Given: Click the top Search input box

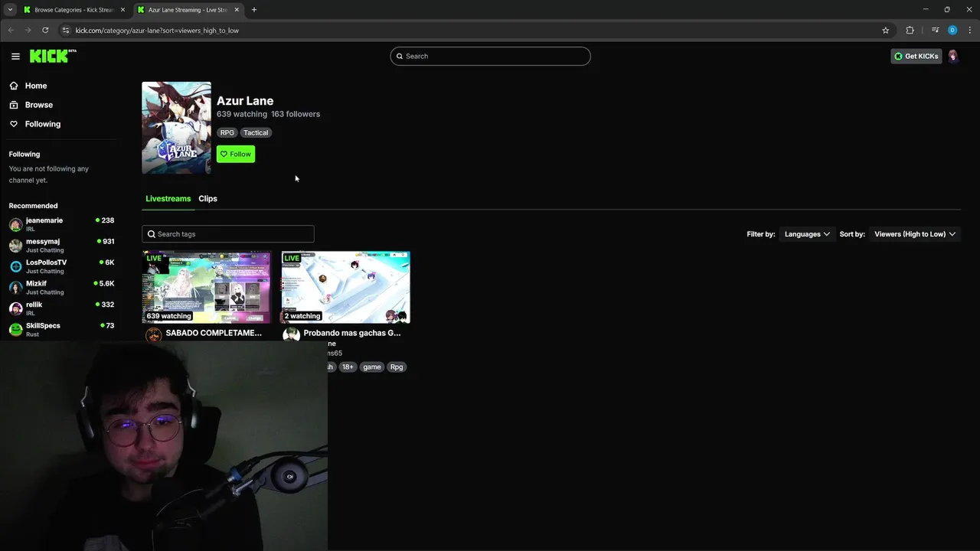Looking at the screenshot, I should coord(490,56).
